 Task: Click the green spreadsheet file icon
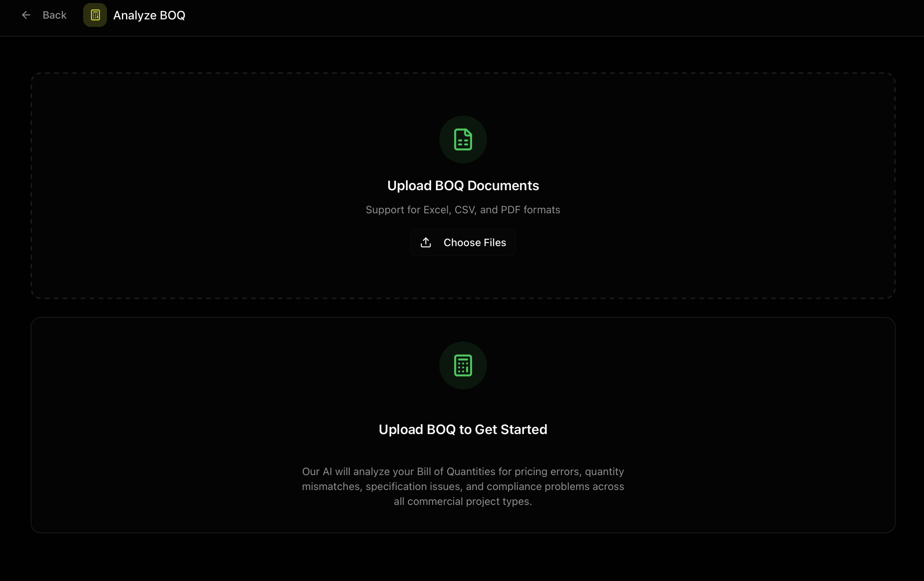(x=463, y=139)
